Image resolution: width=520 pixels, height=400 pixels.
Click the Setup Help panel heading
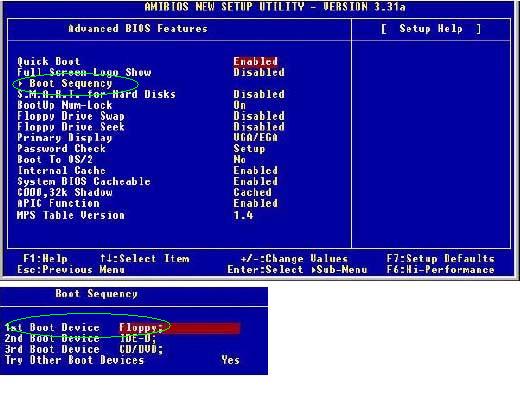pos(431,29)
